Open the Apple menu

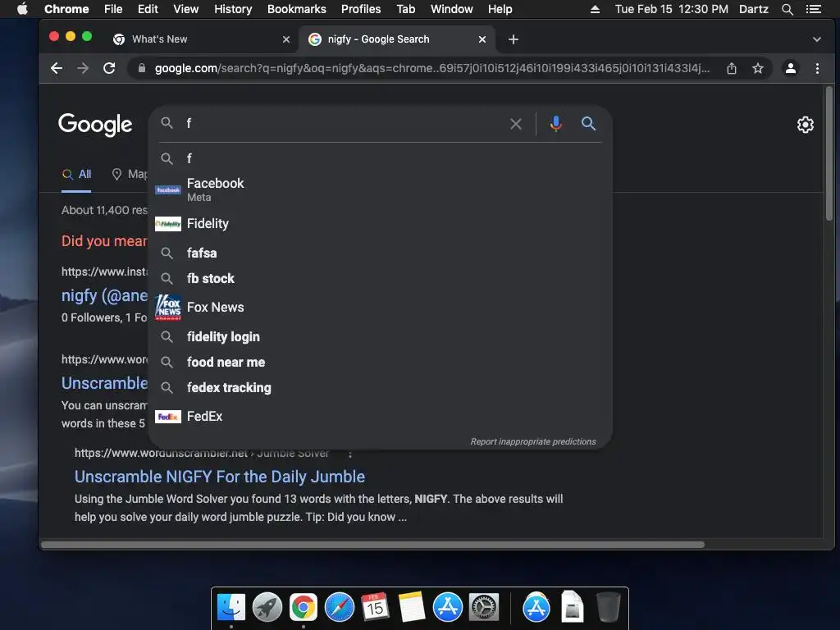tap(22, 9)
